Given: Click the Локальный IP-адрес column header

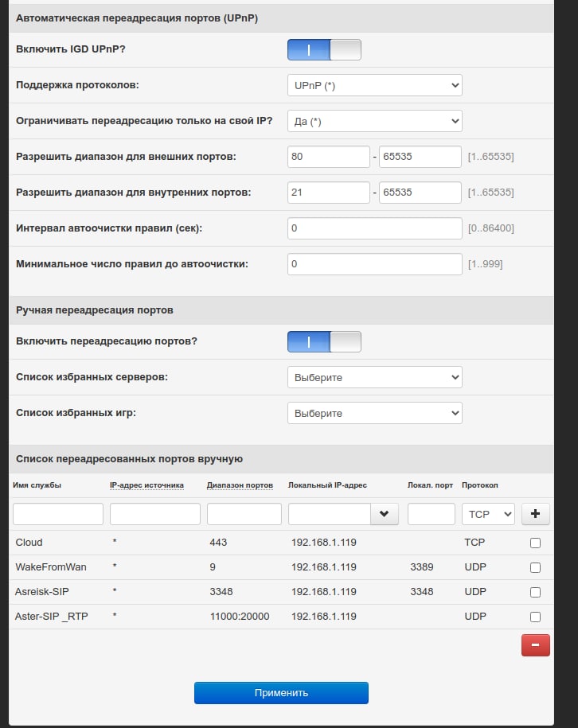Looking at the screenshot, I should click(x=327, y=485).
